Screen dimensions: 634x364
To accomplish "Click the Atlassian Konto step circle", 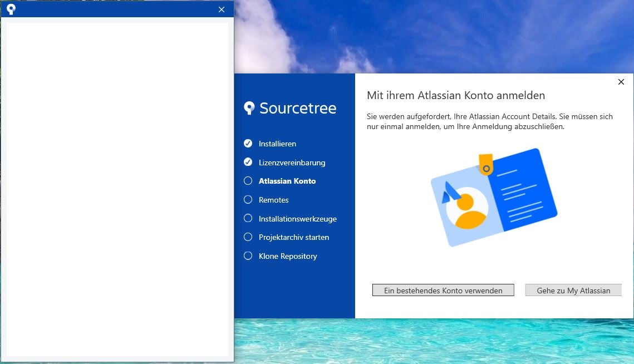I will pos(248,181).
